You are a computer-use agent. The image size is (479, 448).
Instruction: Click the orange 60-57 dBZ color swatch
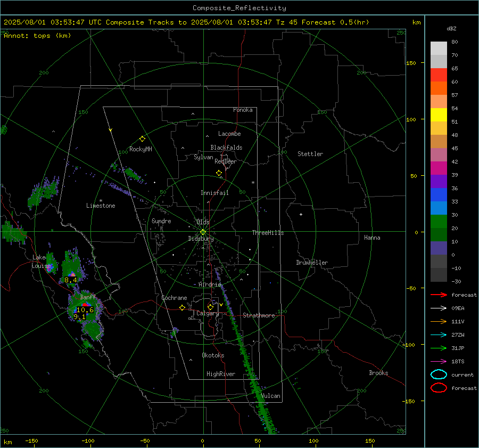click(439, 88)
